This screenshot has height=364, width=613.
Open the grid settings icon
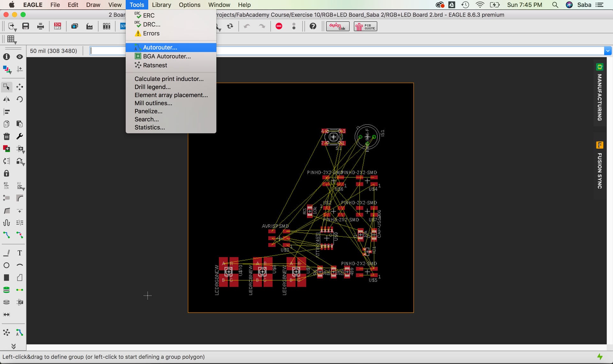tap(11, 39)
